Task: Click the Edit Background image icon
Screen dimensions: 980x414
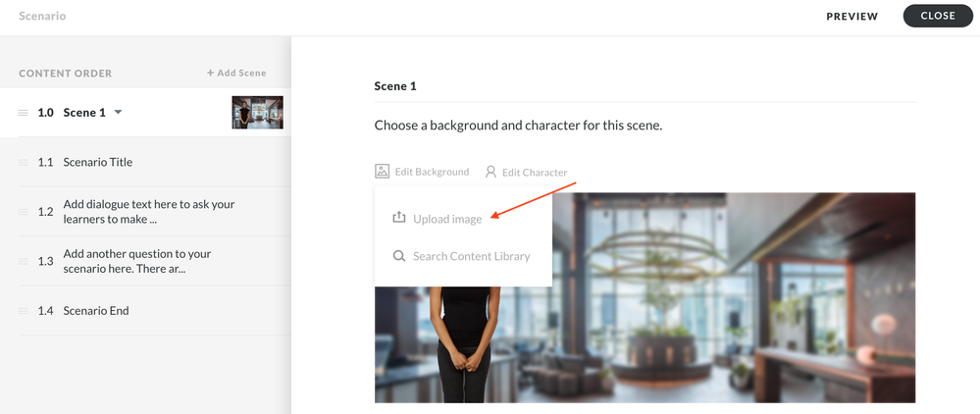Action: coord(383,172)
